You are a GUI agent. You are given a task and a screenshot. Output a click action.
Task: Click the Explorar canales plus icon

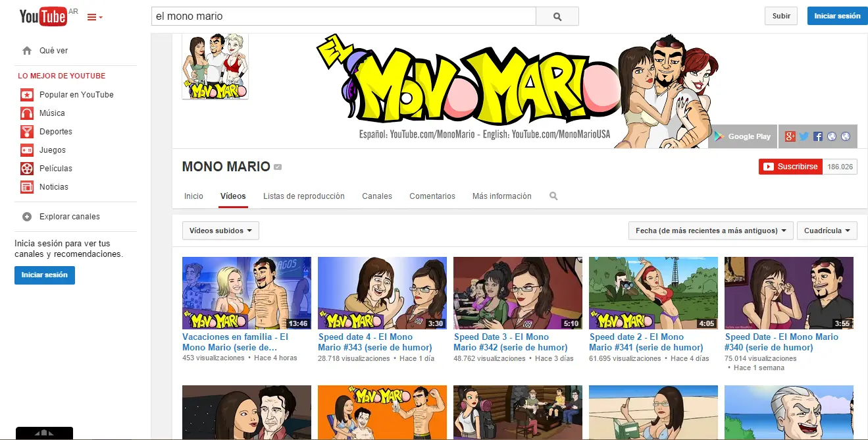27,217
